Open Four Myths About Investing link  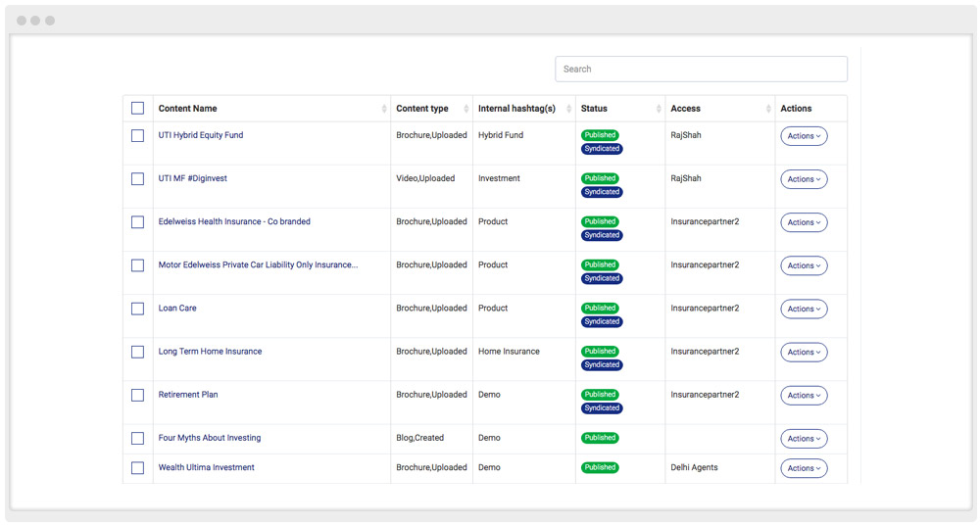click(210, 438)
